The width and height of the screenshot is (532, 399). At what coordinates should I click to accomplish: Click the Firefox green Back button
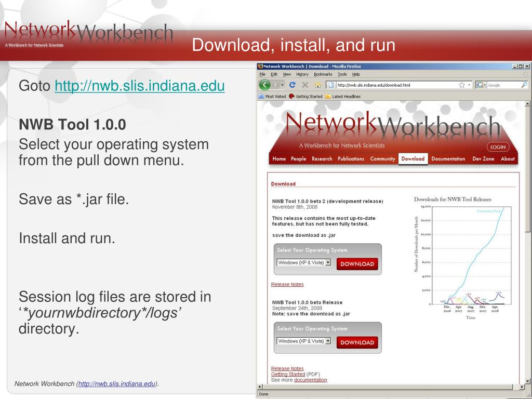click(264, 85)
